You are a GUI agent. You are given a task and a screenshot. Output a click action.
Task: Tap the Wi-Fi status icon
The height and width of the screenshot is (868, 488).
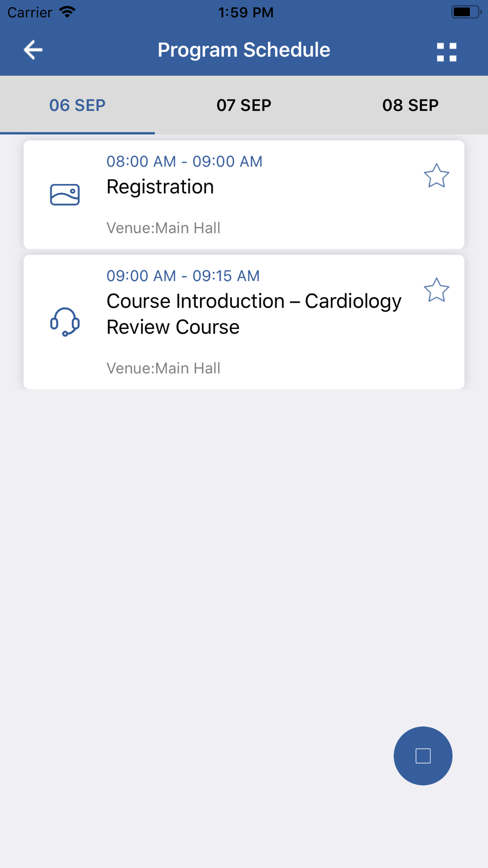pos(67,12)
